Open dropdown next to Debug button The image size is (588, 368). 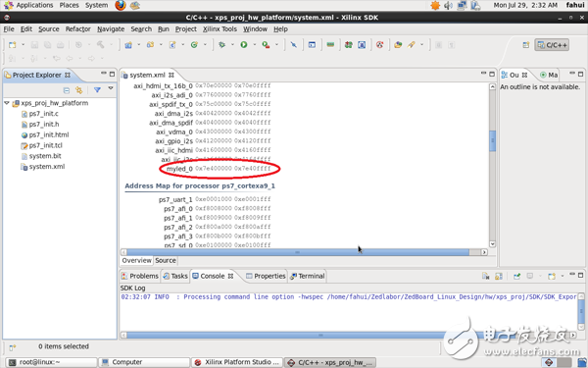point(232,45)
